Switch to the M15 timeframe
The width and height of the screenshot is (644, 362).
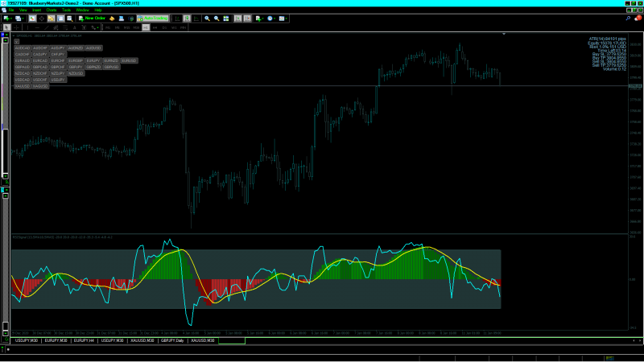pyautogui.click(x=126, y=27)
